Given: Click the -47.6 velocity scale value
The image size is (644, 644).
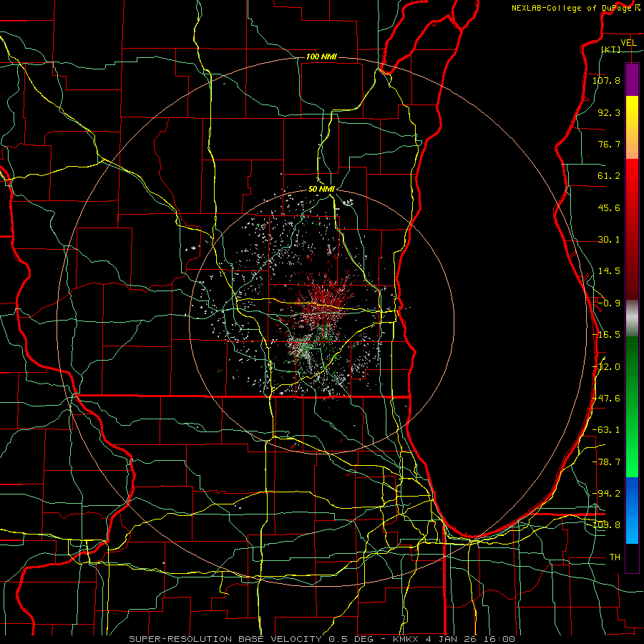Looking at the screenshot, I should tap(606, 399).
